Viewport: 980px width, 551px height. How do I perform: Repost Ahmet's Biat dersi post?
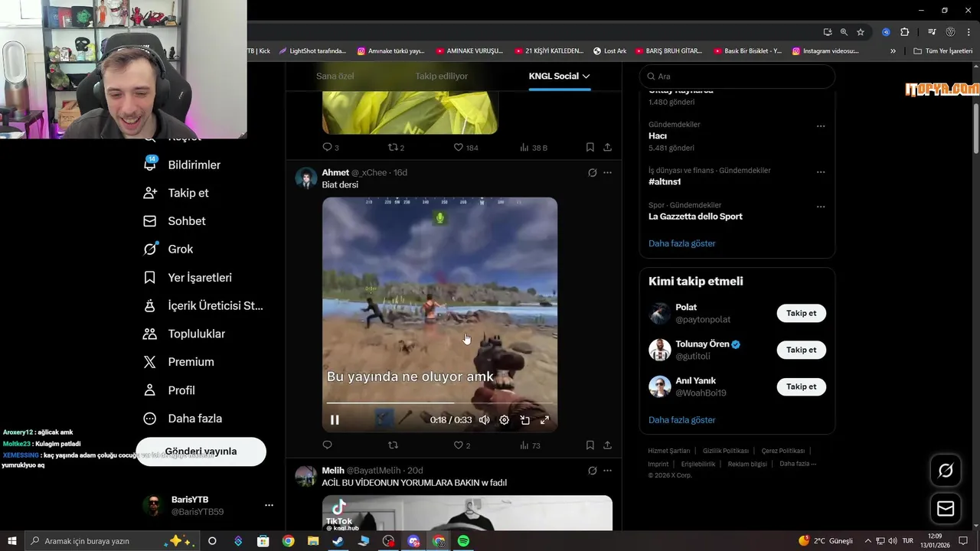394,445
